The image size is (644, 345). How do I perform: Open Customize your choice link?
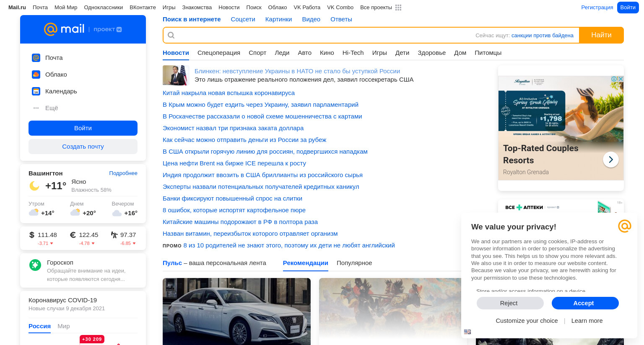click(x=527, y=321)
